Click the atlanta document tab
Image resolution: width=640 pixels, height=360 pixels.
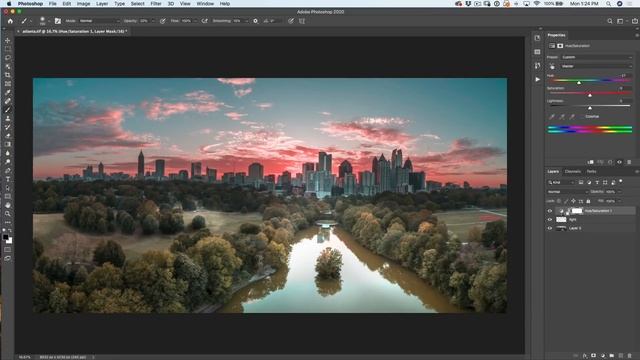tap(74, 31)
